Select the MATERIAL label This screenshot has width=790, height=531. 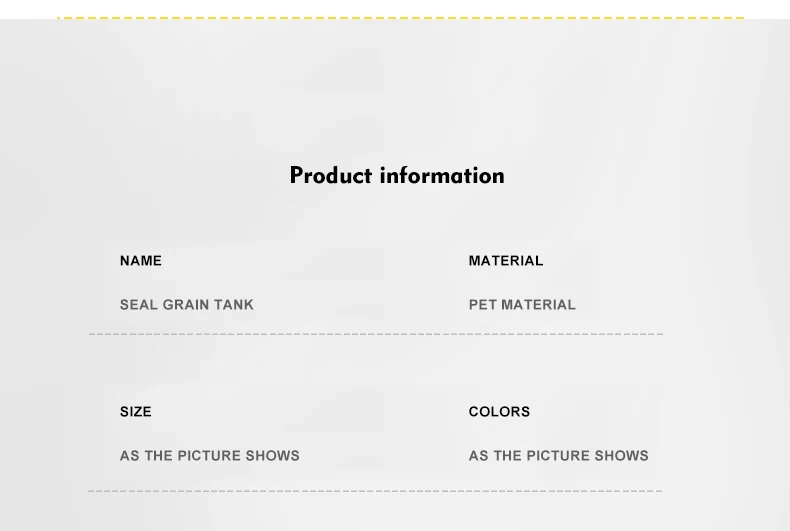tap(506, 260)
